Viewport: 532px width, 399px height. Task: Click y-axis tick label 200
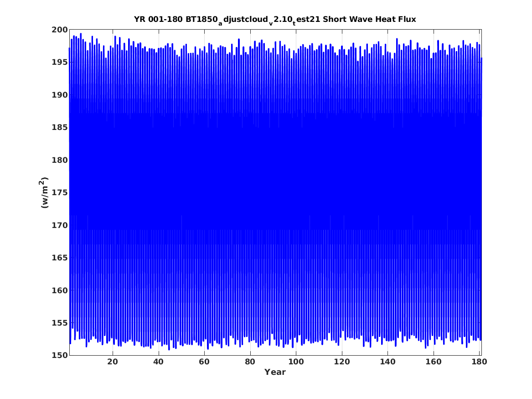(x=60, y=30)
